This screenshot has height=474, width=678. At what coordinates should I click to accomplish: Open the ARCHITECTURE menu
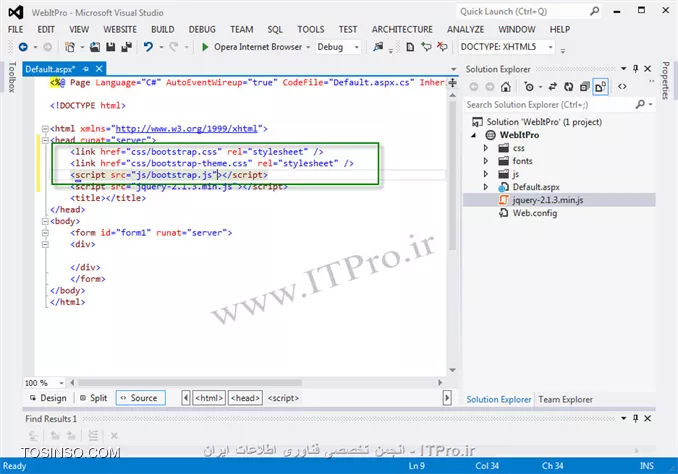point(402,29)
